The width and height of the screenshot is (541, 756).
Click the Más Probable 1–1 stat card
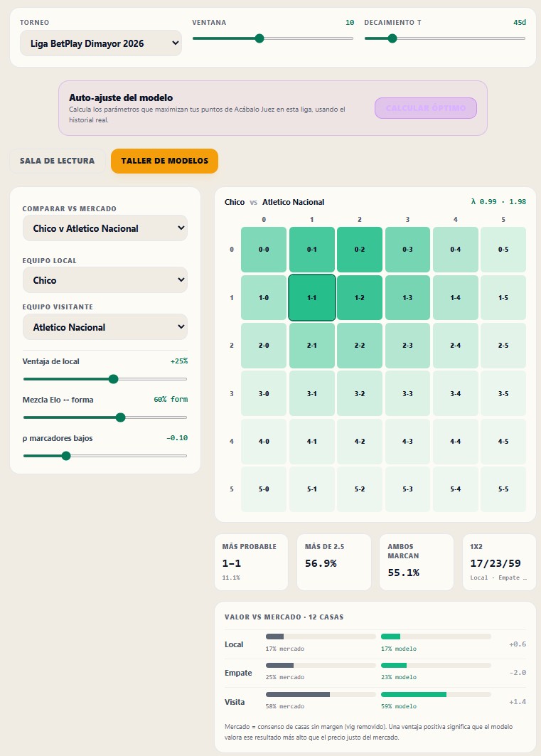click(x=251, y=562)
